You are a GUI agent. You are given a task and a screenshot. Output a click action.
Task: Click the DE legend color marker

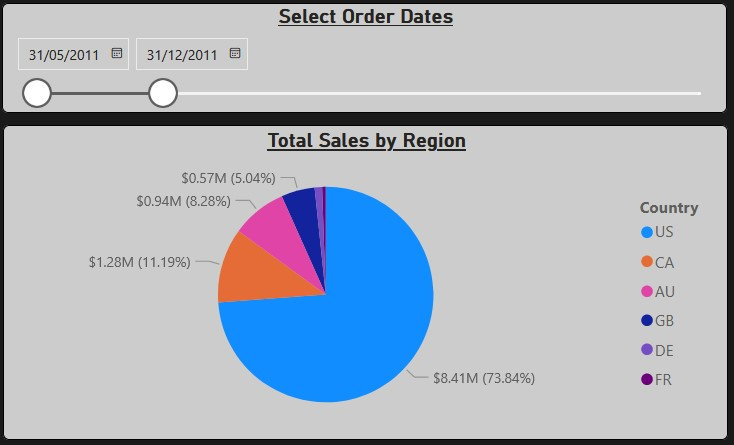pos(646,350)
